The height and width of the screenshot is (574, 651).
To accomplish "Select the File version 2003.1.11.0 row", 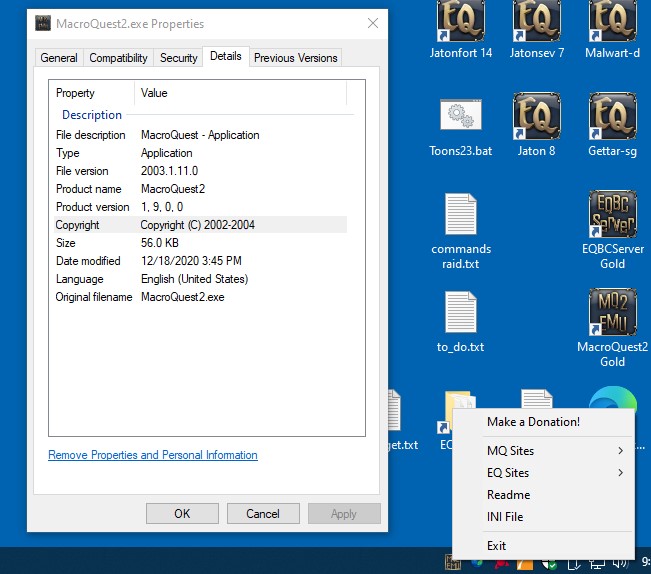I will click(201, 171).
